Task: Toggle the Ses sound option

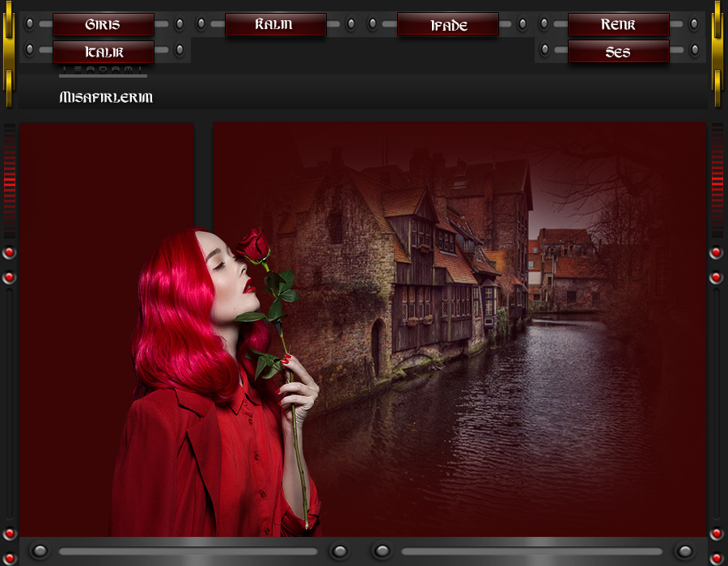Action: point(618,52)
